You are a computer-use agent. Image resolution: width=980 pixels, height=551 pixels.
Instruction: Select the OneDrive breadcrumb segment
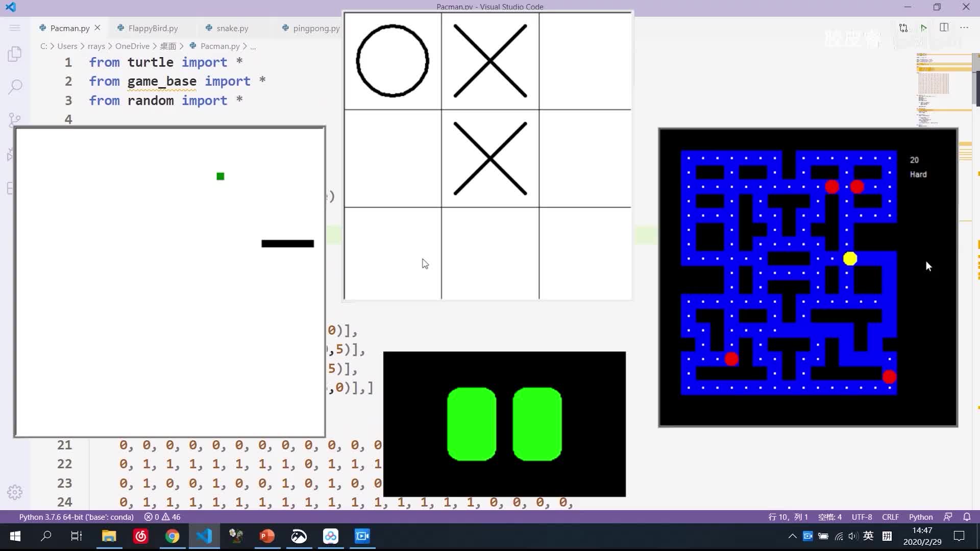(132, 46)
